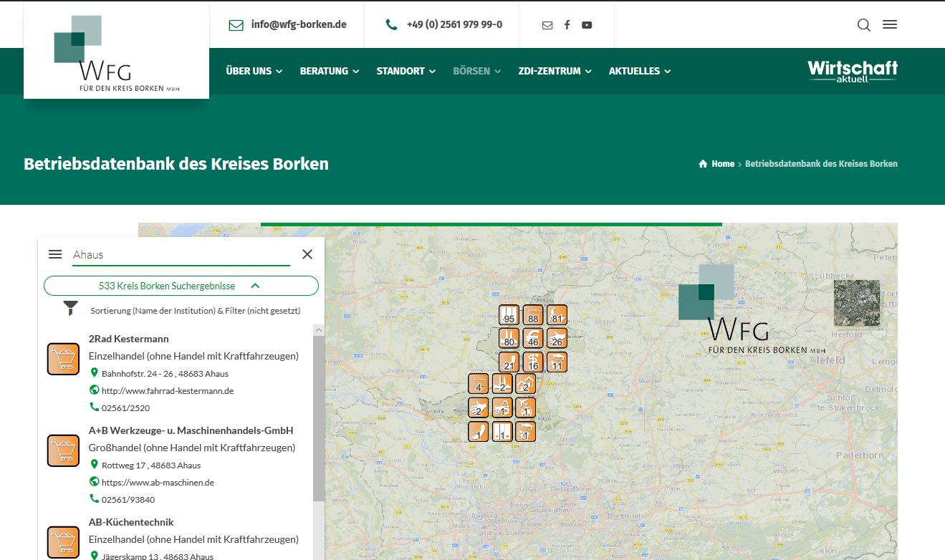Image resolution: width=945 pixels, height=560 pixels.
Task: Click the results list scrollbar up arrow
Action: (319, 330)
